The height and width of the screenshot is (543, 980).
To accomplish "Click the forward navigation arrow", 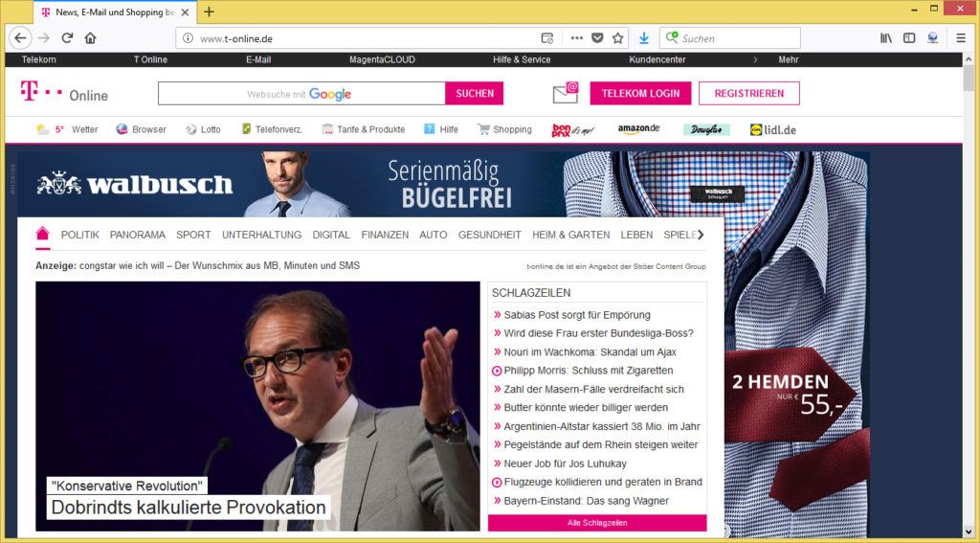I will click(x=44, y=38).
